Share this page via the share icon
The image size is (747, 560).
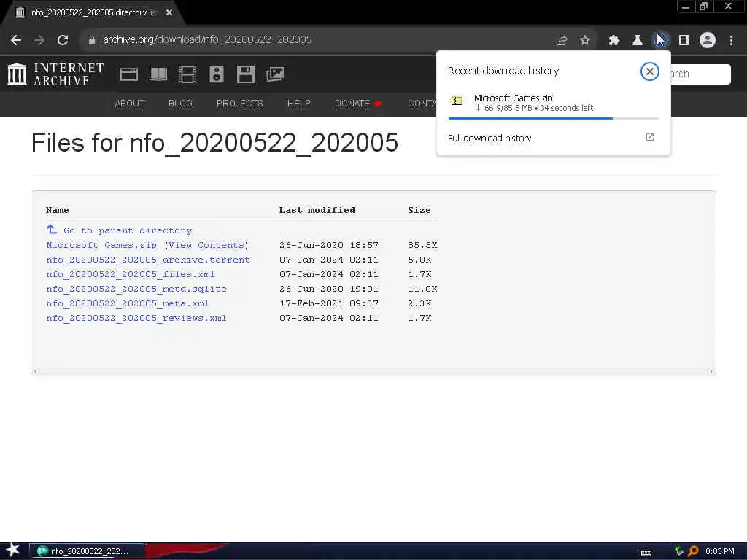tap(562, 41)
